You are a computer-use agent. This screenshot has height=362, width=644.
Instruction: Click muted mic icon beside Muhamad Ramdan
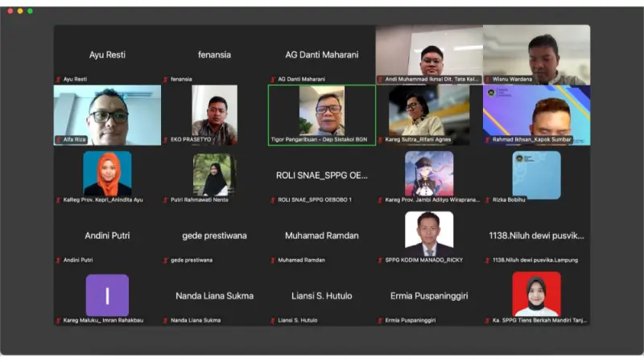pyautogui.click(x=274, y=261)
